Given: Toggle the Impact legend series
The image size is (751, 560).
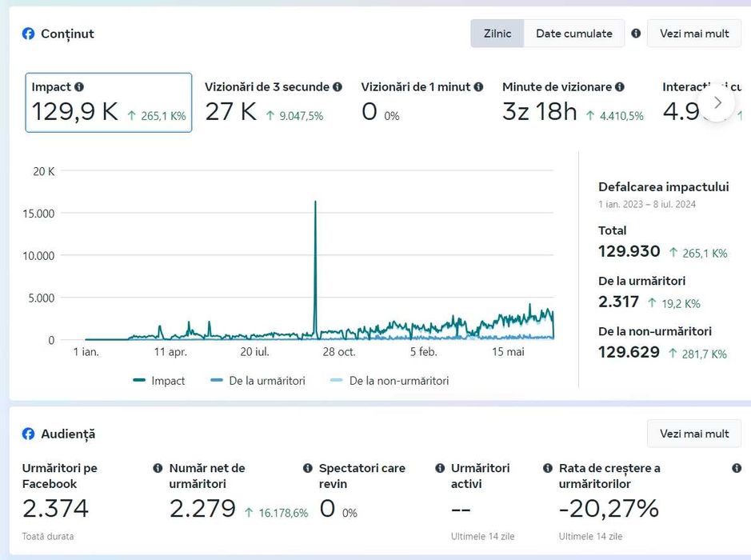Looking at the screenshot, I should [x=159, y=381].
